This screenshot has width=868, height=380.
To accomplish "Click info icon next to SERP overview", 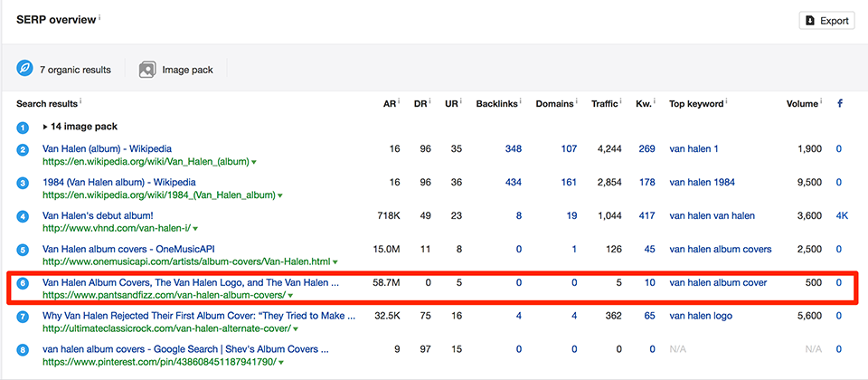I will click(x=99, y=18).
